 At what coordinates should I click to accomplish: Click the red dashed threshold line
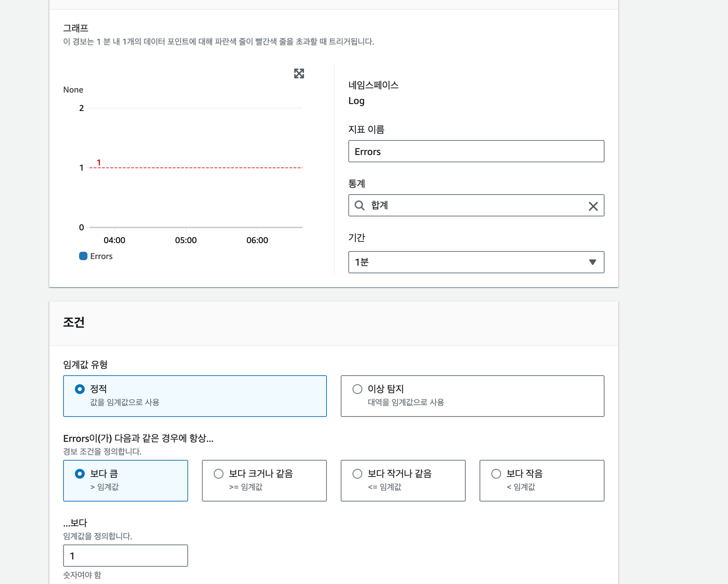pos(197,168)
